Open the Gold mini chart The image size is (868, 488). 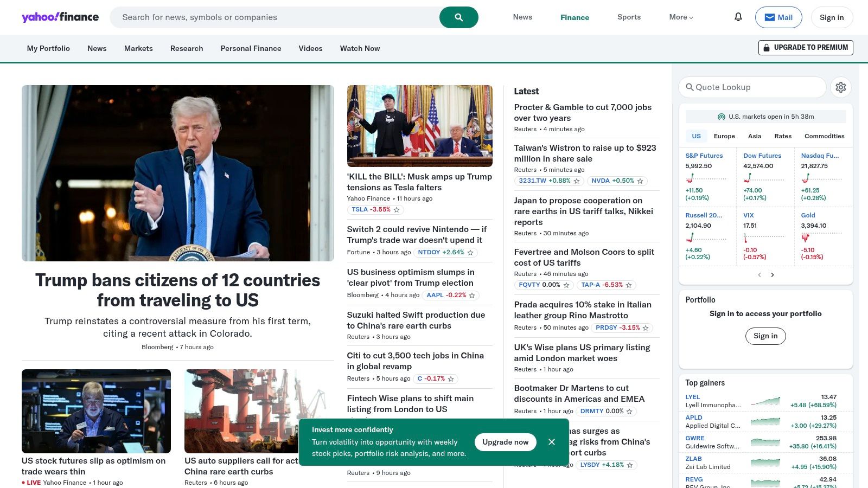821,237
